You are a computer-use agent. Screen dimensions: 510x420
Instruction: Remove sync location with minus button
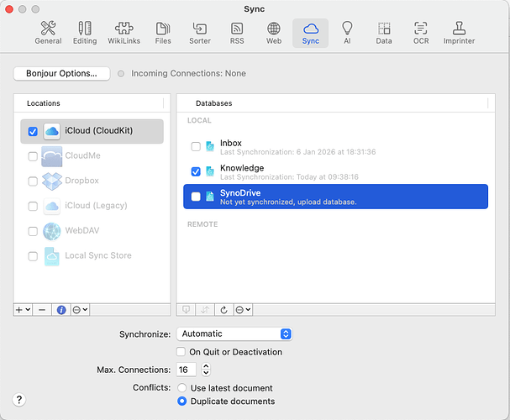pos(42,310)
